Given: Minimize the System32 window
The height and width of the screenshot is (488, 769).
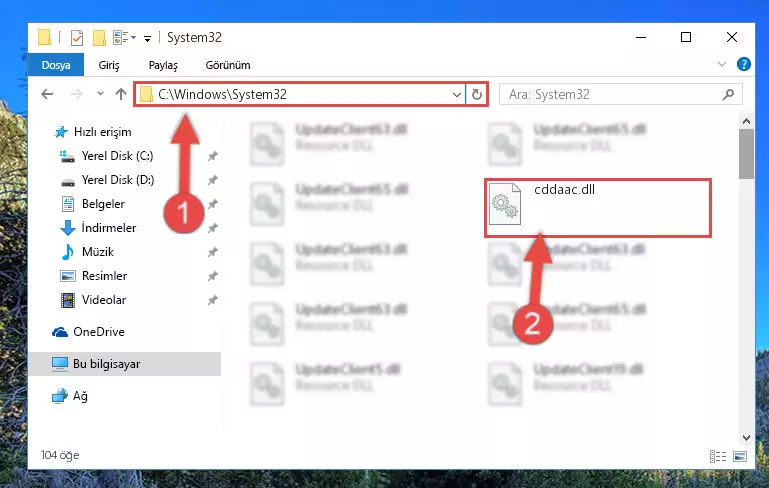Looking at the screenshot, I should click(x=641, y=37).
